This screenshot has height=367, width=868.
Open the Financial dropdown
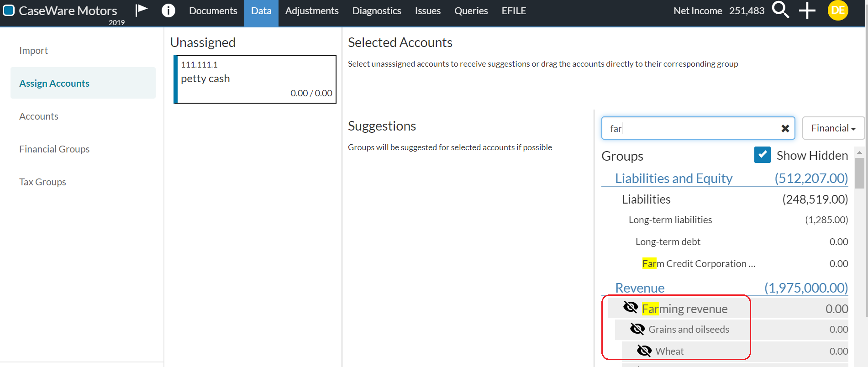pyautogui.click(x=833, y=128)
